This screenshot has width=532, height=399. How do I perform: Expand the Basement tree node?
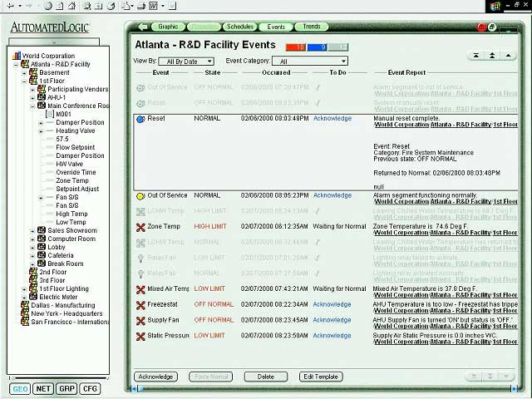click(24, 73)
